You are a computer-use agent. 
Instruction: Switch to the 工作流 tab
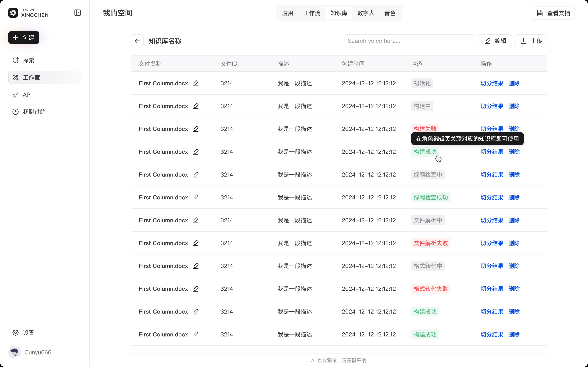[x=312, y=13]
